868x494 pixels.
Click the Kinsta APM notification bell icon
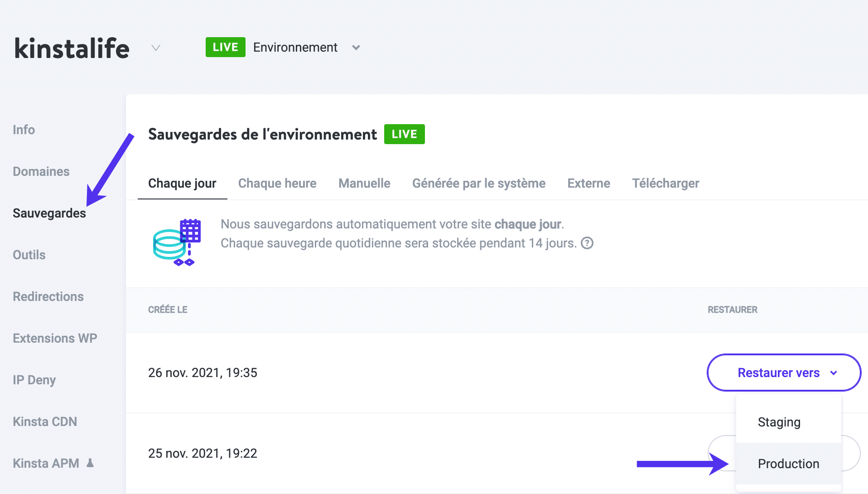[x=91, y=463]
